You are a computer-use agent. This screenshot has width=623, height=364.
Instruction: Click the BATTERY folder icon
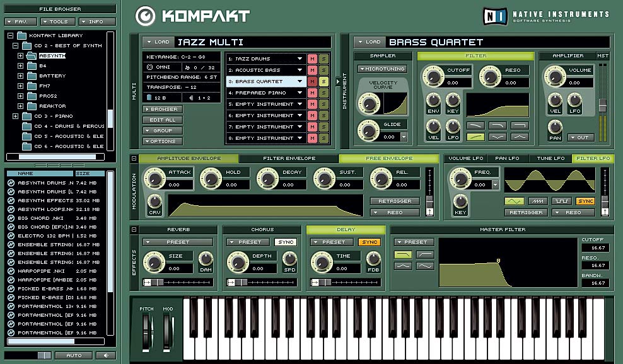click(x=32, y=76)
